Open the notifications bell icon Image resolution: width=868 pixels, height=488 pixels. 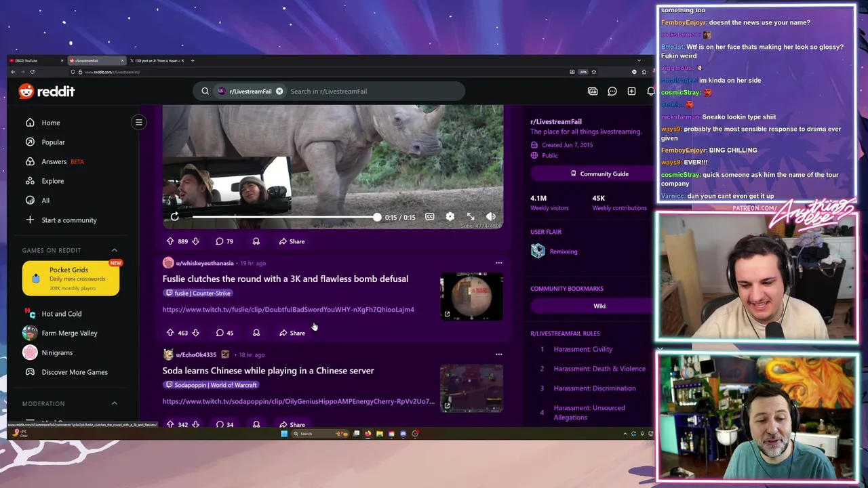pyautogui.click(x=650, y=91)
